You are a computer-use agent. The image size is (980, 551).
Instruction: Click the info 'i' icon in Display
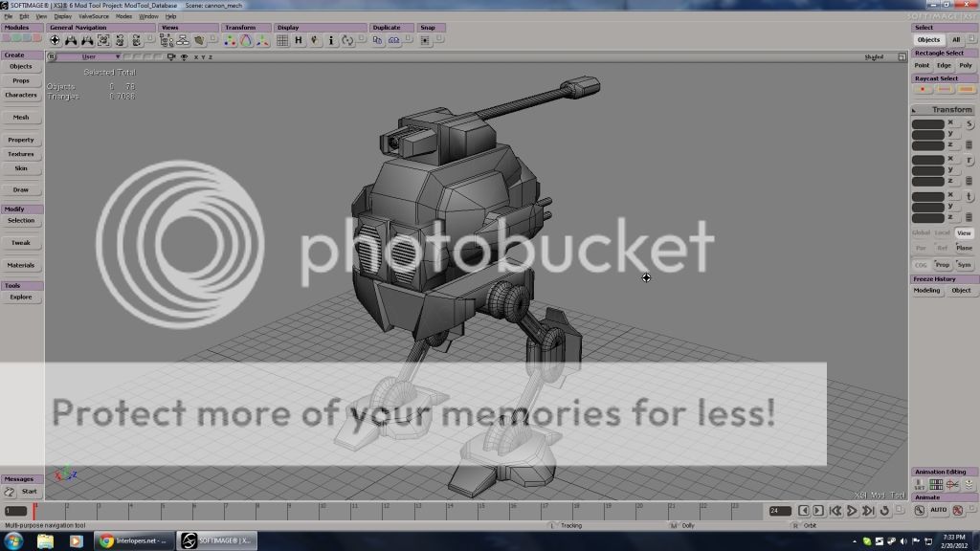(x=331, y=41)
